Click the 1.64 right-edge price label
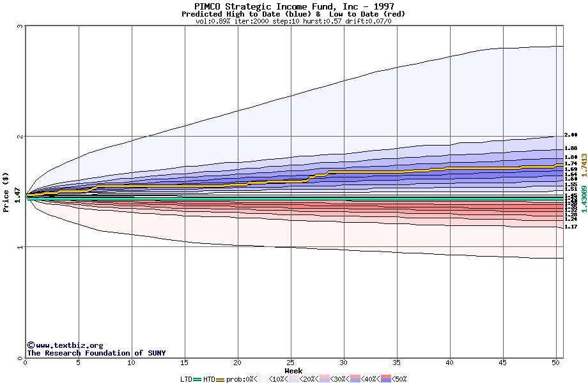The width and height of the screenshot is (588, 383). click(571, 174)
